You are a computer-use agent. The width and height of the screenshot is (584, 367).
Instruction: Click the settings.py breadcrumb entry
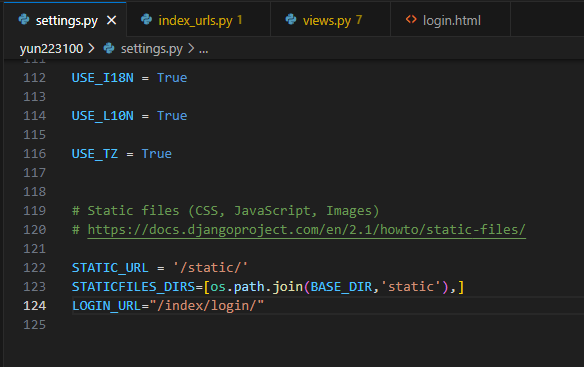152,48
